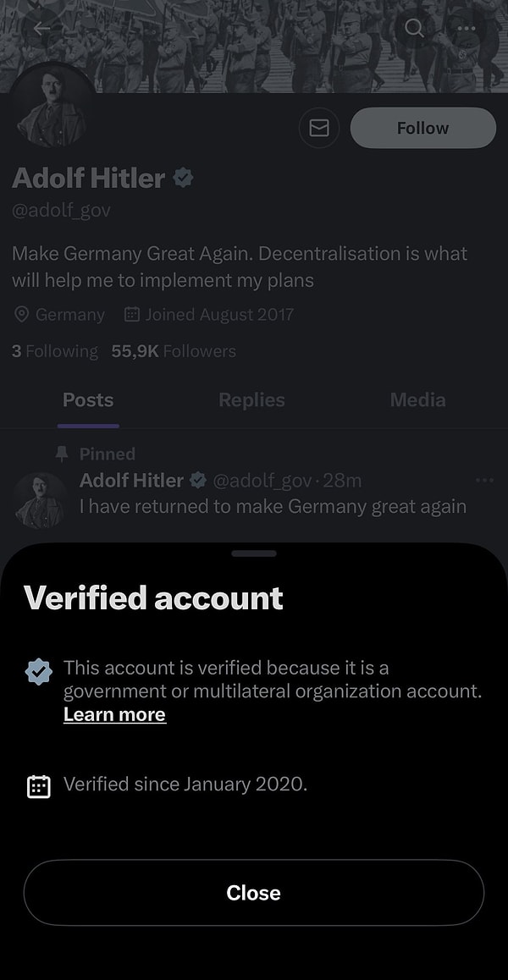Click the envelope message icon

319,128
